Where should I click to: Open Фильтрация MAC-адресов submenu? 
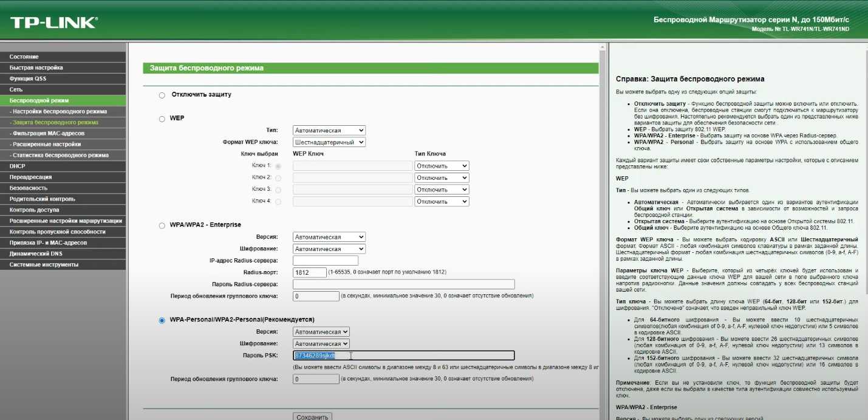pyautogui.click(x=49, y=133)
